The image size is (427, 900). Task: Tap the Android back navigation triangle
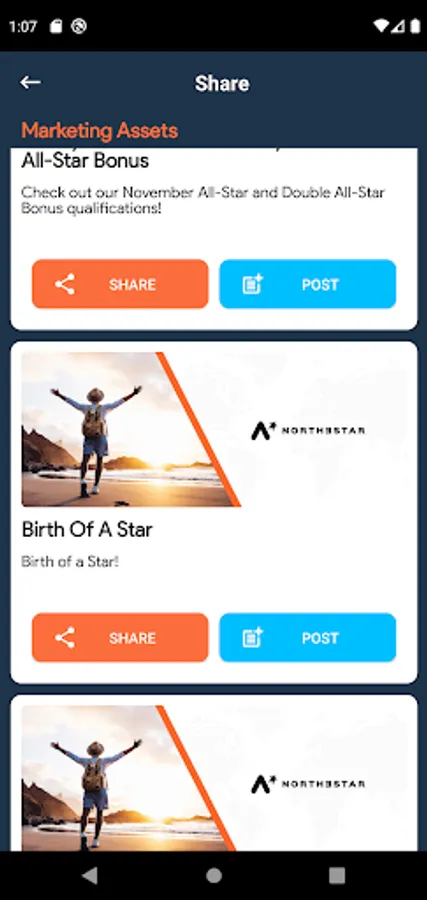tap(90, 875)
